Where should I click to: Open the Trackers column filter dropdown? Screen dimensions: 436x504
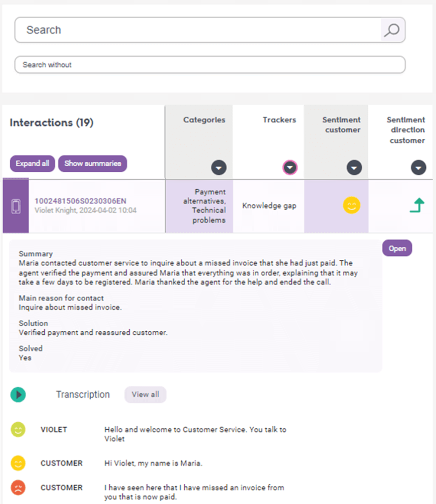pos(290,168)
